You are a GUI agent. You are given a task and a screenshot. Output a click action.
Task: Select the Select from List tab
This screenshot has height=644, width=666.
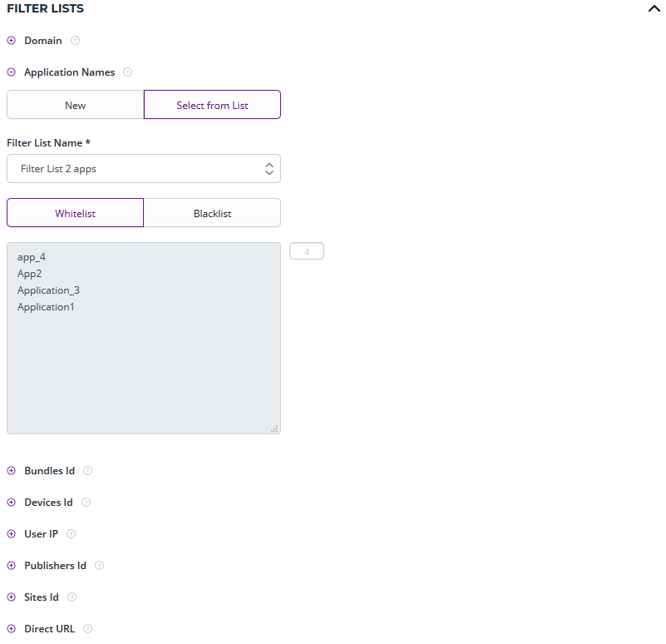click(x=212, y=104)
